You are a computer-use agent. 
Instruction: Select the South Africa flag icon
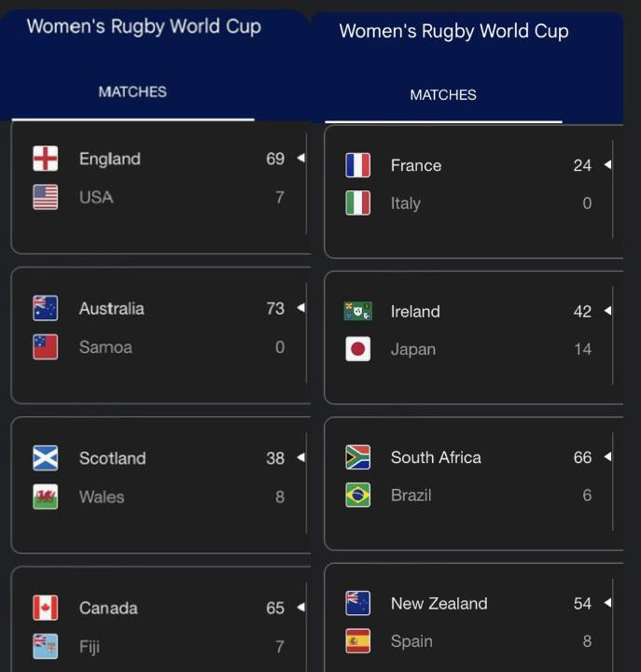[x=357, y=457]
